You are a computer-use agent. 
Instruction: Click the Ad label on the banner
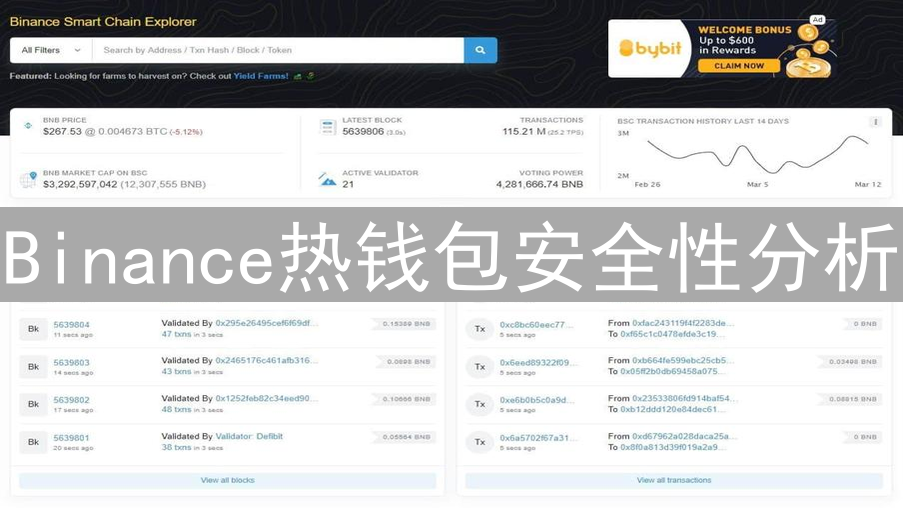point(817,20)
